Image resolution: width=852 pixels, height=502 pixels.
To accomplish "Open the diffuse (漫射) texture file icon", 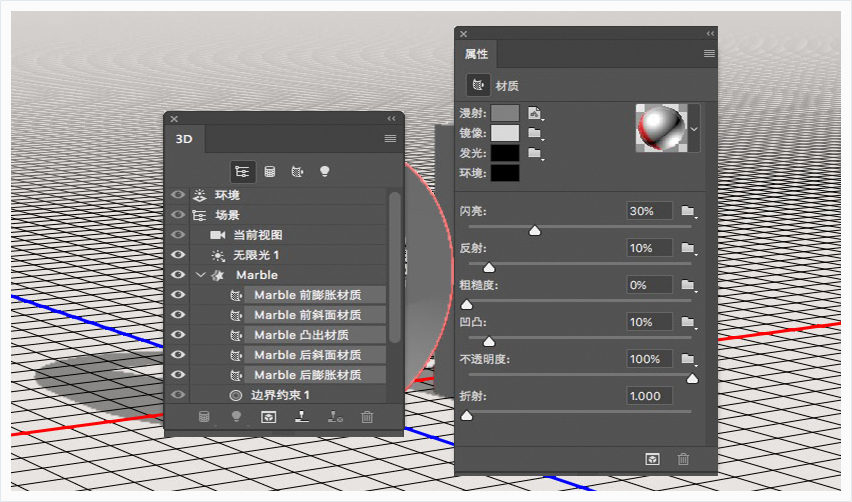I will (535, 113).
